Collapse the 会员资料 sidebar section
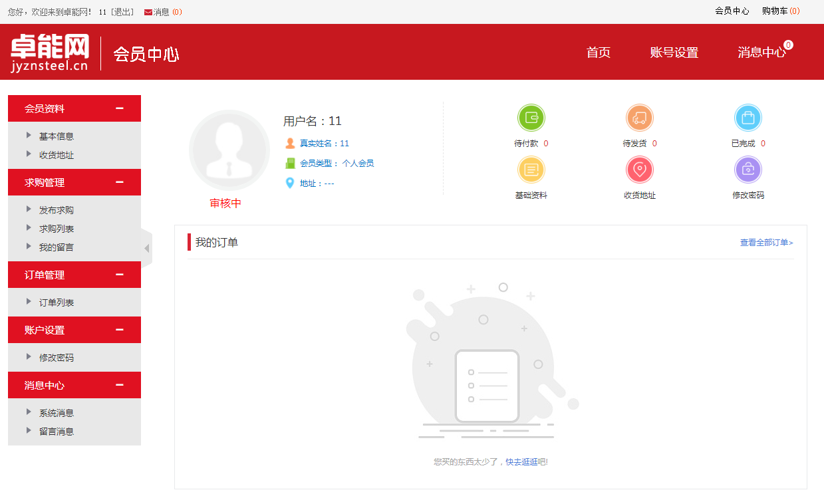Image resolution: width=824 pixels, height=504 pixels. (x=120, y=108)
